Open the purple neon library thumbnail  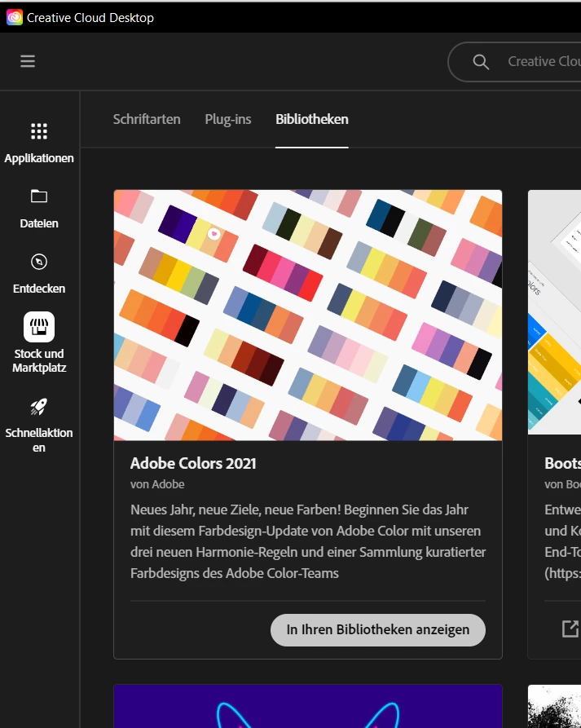[308, 706]
